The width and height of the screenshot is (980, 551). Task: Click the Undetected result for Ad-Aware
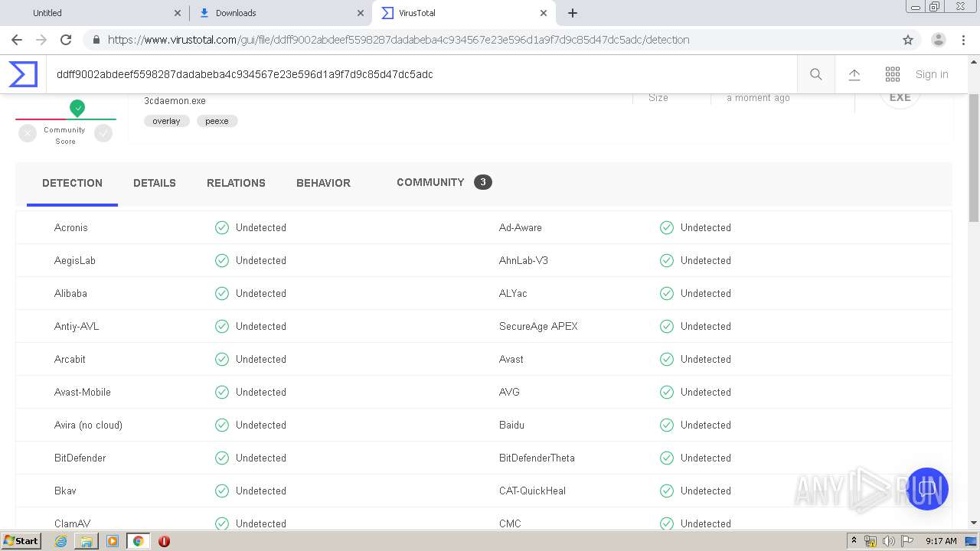click(705, 227)
